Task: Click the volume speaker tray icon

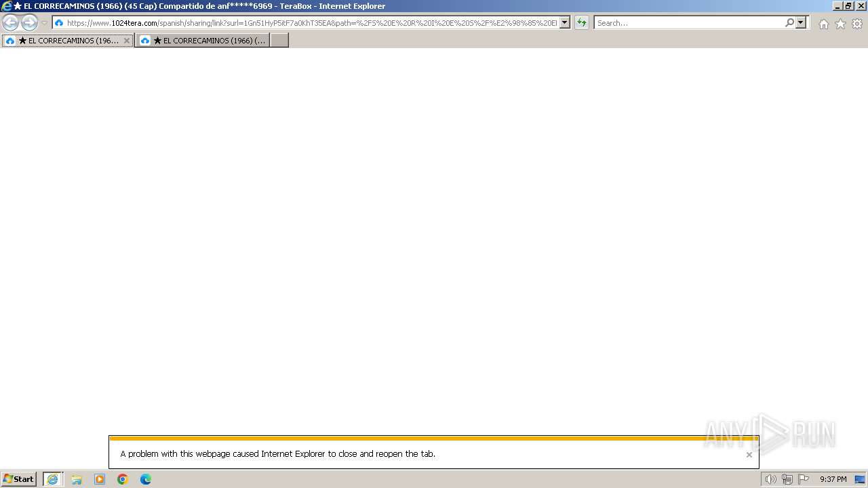Action: (x=770, y=479)
